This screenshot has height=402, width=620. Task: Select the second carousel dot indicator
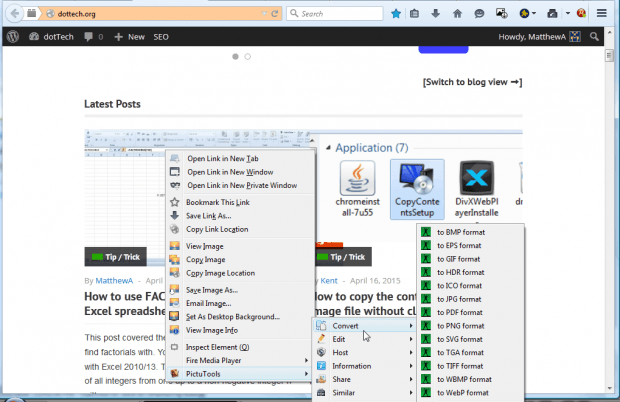248,57
